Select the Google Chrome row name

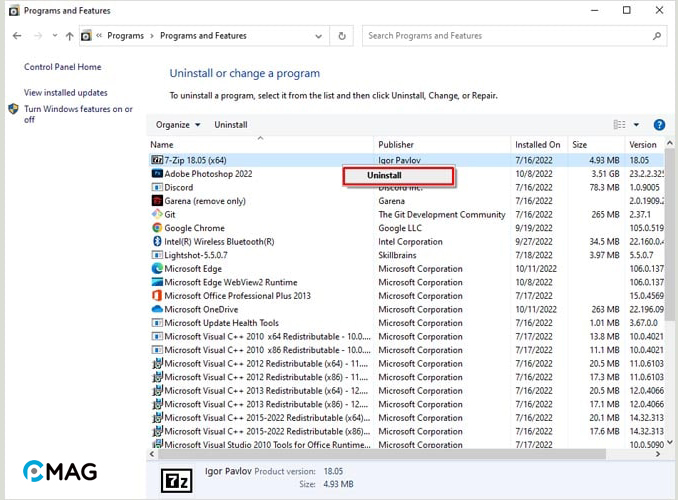195,228
